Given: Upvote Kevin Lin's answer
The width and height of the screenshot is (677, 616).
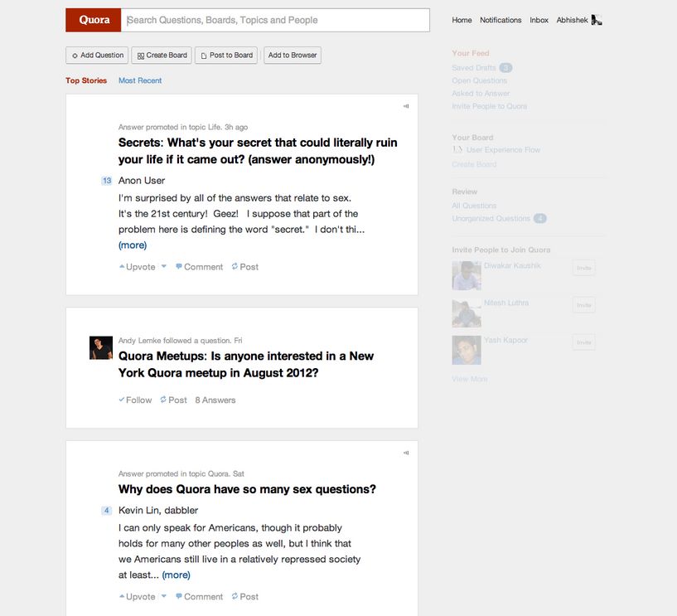Looking at the screenshot, I should [x=138, y=597].
